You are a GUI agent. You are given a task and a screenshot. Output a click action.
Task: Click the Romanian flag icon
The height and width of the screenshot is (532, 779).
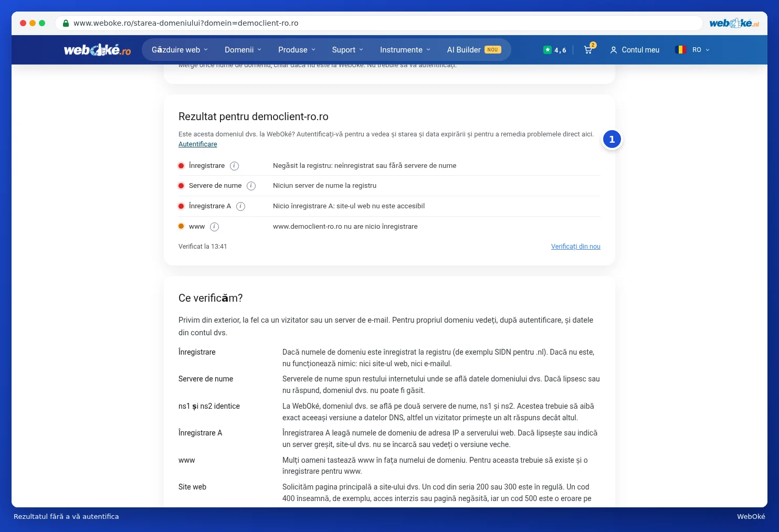point(680,50)
